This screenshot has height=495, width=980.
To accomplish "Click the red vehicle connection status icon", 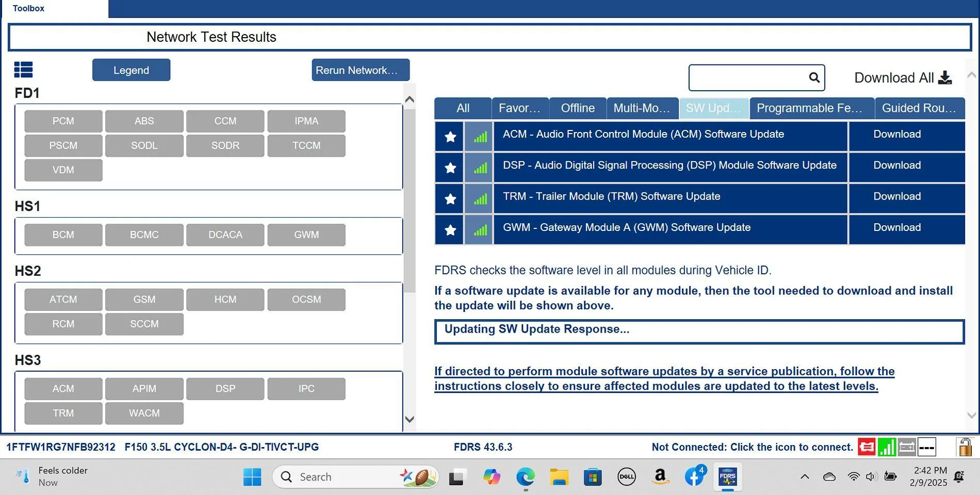I will [x=867, y=447].
